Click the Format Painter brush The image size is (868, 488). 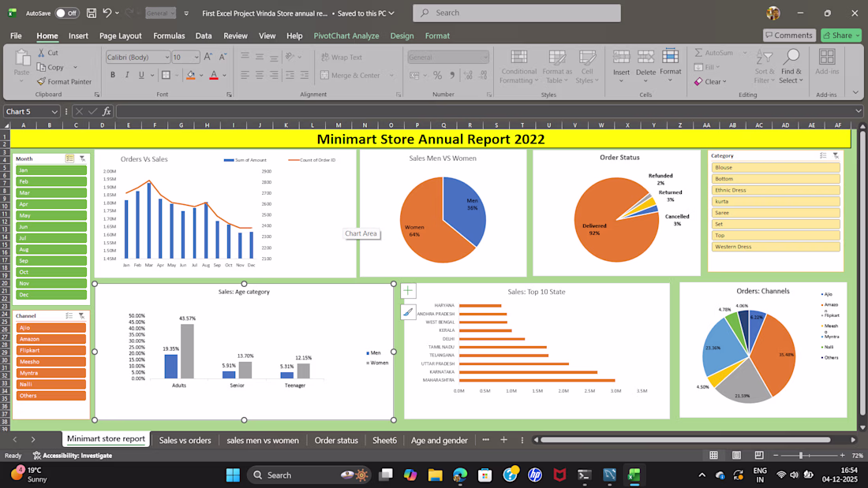pyautogui.click(x=41, y=81)
